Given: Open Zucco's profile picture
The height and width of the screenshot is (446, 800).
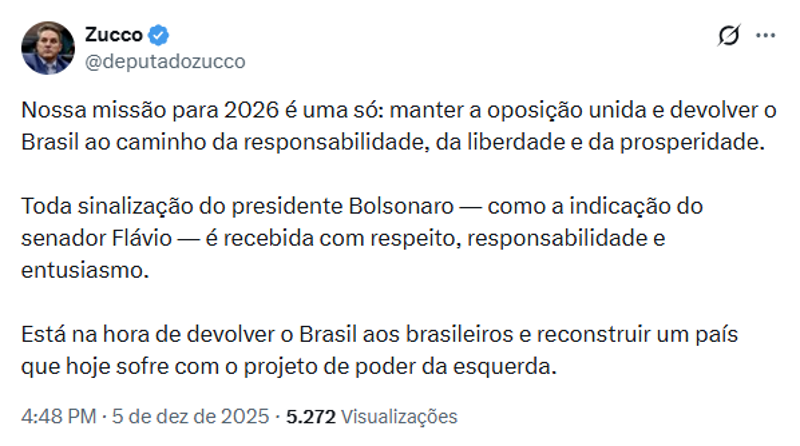Looking at the screenshot, I should point(47,47).
